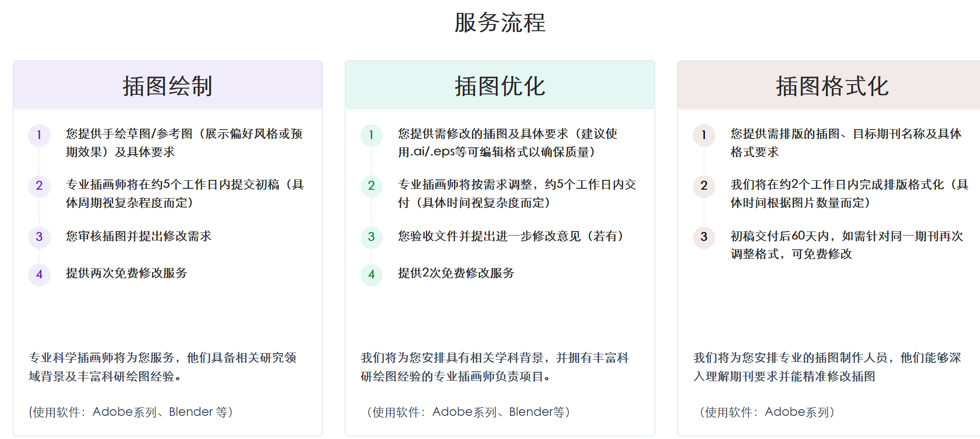Click the 服务流程 page title

tap(499, 21)
